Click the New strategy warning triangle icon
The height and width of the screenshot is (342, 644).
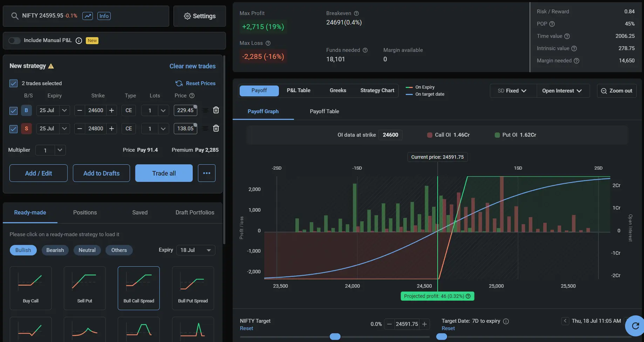pyautogui.click(x=51, y=66)
